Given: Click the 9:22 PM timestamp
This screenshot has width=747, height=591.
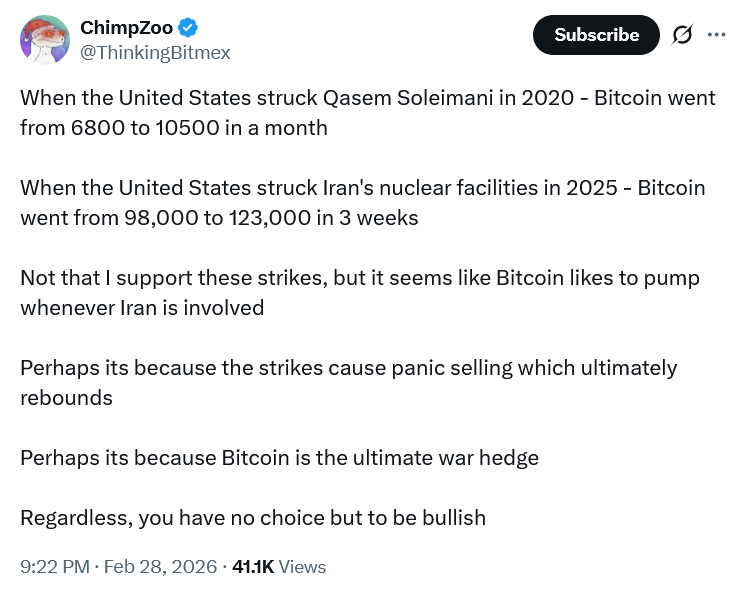Looking at the screenshot, I should [55, 566].
